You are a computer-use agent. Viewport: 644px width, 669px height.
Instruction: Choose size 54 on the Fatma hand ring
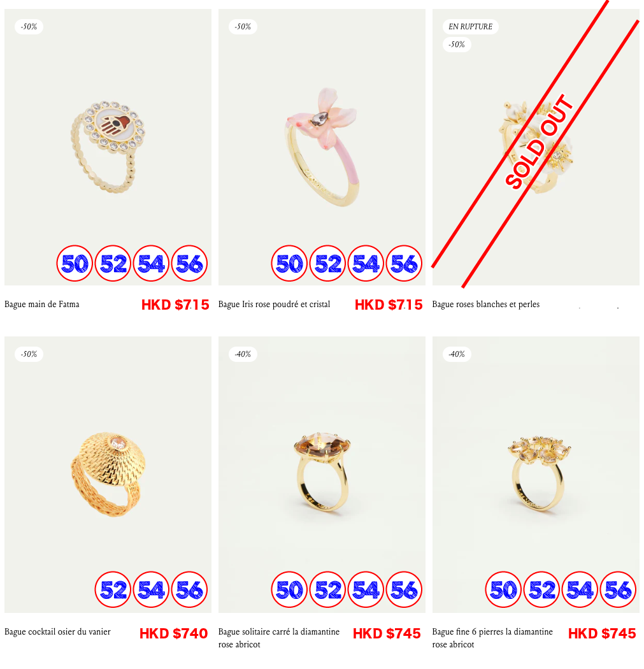(x=151, y=263)
